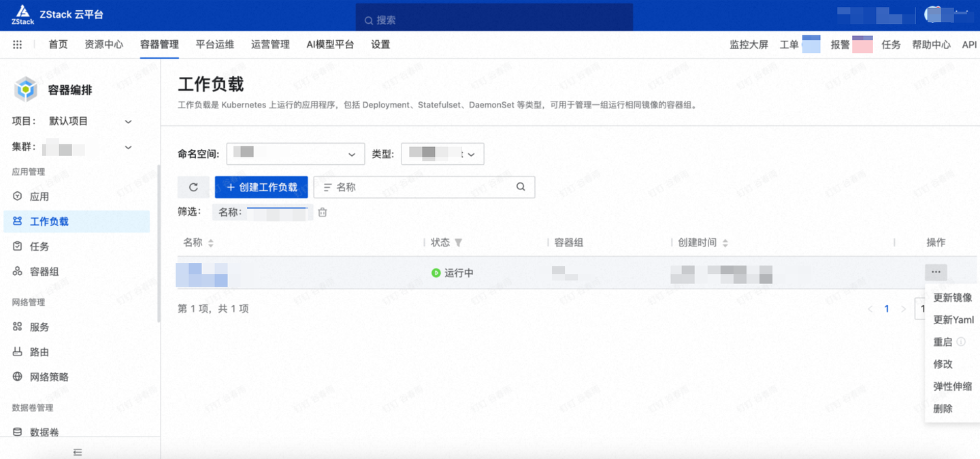Sort by creation time column arrows
The height and width of the screenshot is (459, 980).
coord(725,243)
